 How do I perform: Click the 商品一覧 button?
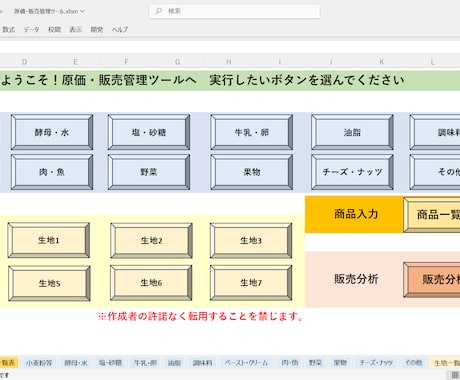click(x=432, y=215)
